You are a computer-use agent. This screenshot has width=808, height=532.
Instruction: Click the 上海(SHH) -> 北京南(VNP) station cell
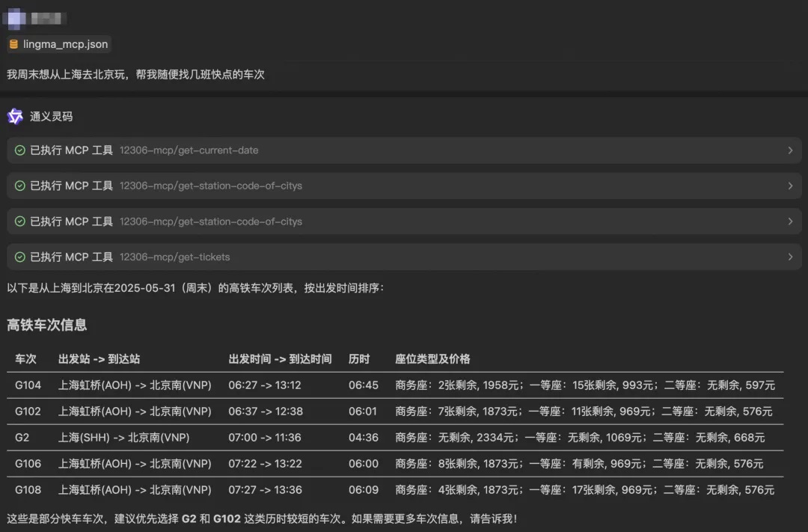click(123, 438)
